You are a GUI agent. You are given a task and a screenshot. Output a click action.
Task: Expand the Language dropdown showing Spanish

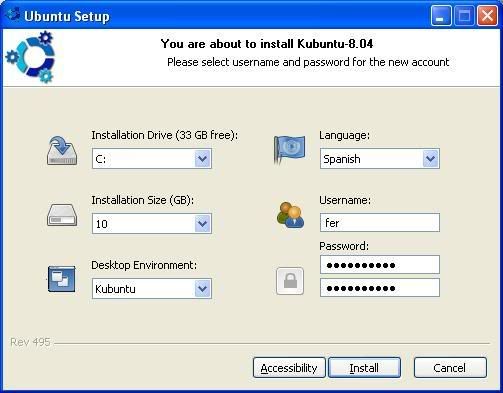pyautogui.click(x=380, y=159)
